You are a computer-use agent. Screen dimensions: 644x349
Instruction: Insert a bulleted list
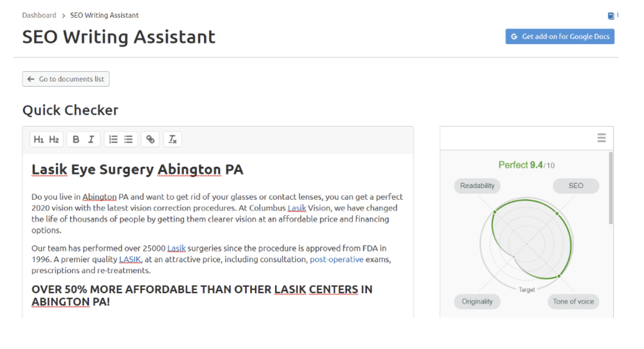point(128,139)
